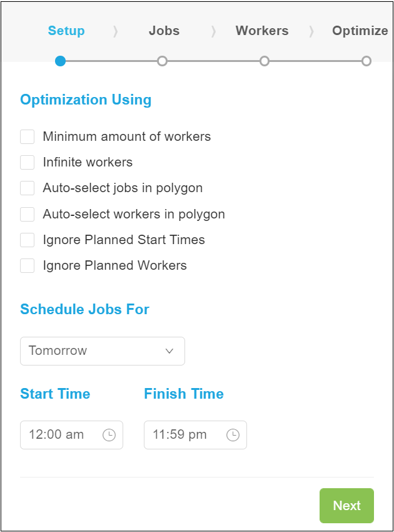Enable Ignore Planned Workers

(27, 265)
